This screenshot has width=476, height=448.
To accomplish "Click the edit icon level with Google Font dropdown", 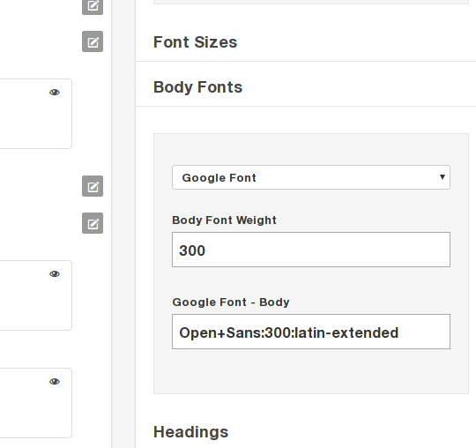I will click(93, 186).
